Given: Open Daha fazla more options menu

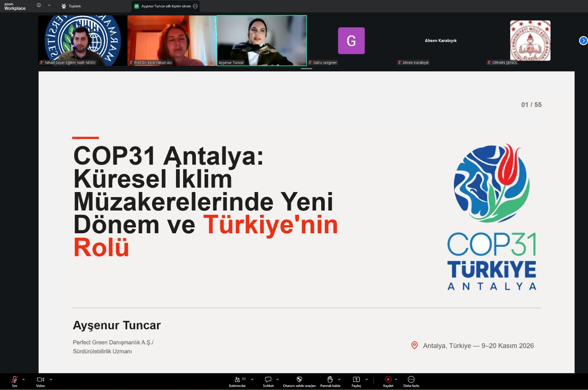Looking at the screenshot, I should click(411, 382).
